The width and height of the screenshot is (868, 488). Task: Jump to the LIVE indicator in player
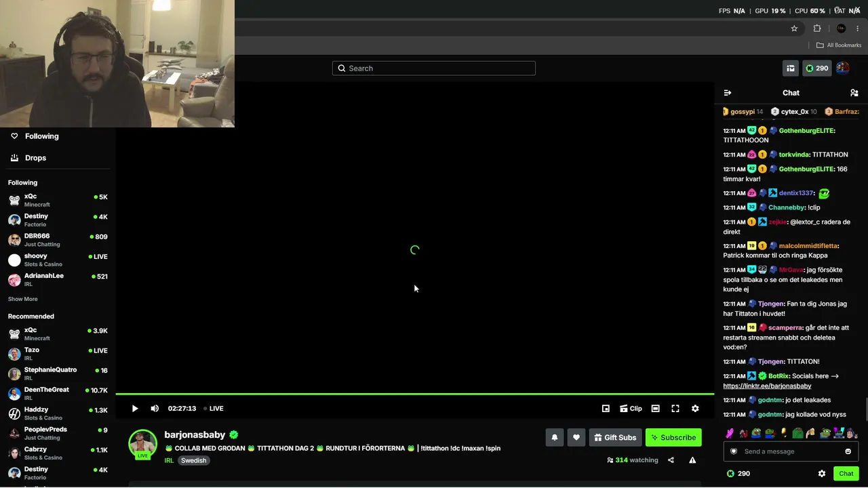pos(214,409)
